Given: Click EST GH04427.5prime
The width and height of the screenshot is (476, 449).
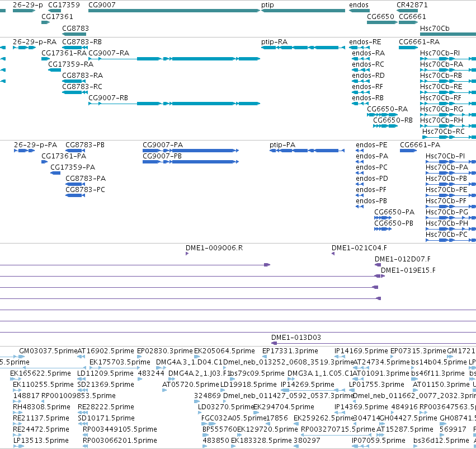Looking at the screenshot, I should [408, 418].
